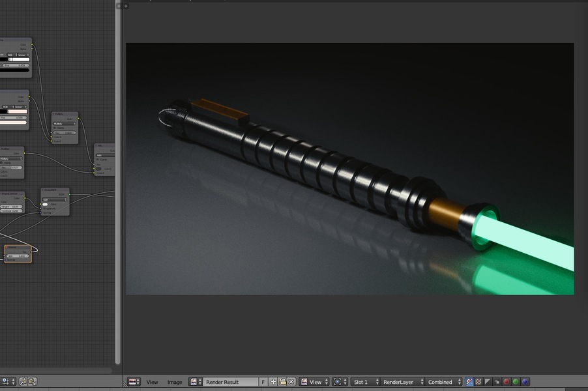Copy selected nodes to clipboard
Image resolution: width=588 pixels, height=391 pixels.
(23, 382)
